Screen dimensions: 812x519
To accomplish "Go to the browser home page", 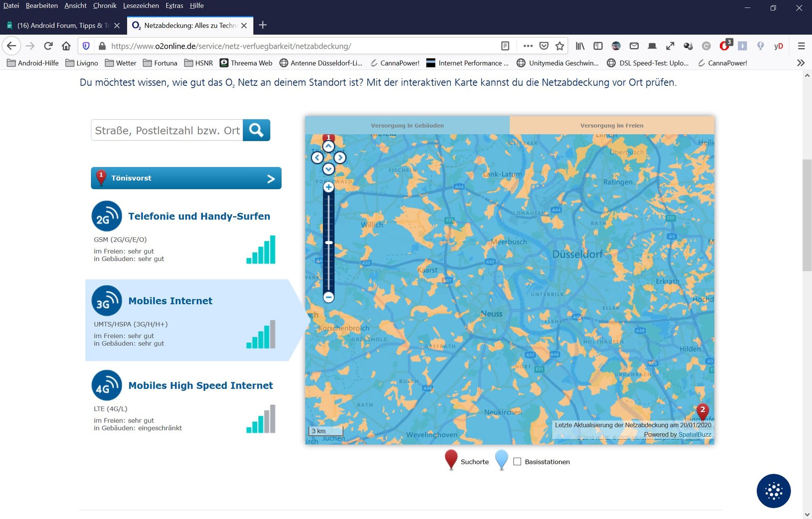I will [x=66, y=46].
